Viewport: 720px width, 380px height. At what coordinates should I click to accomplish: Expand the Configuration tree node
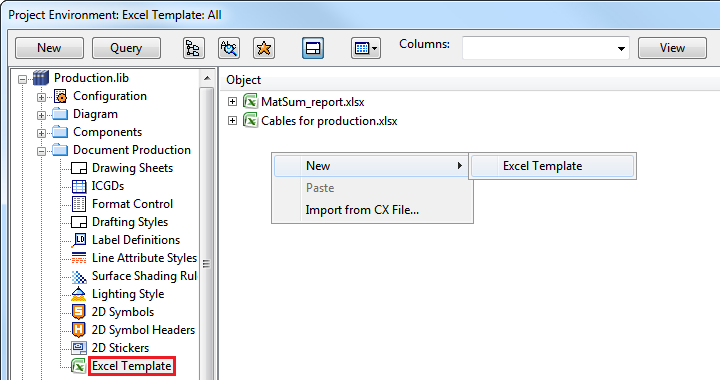coord(41,97)
